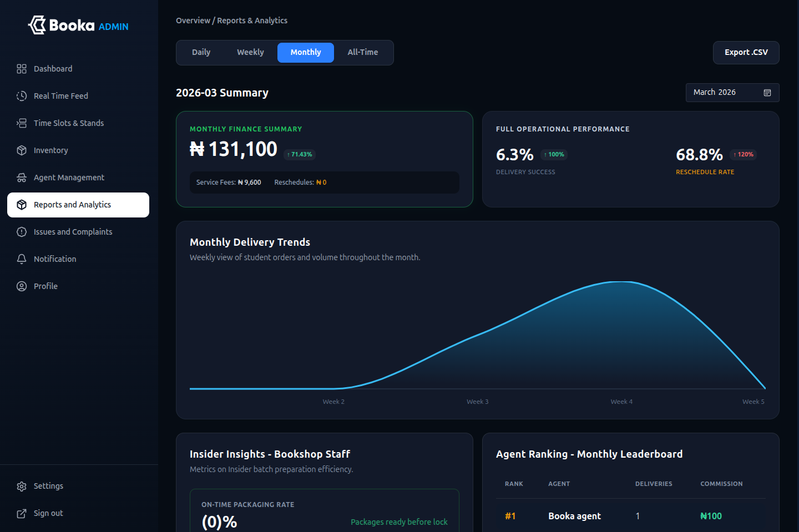The image size is (799, 532).
Task: Go to Notification page
Action: 78,259
